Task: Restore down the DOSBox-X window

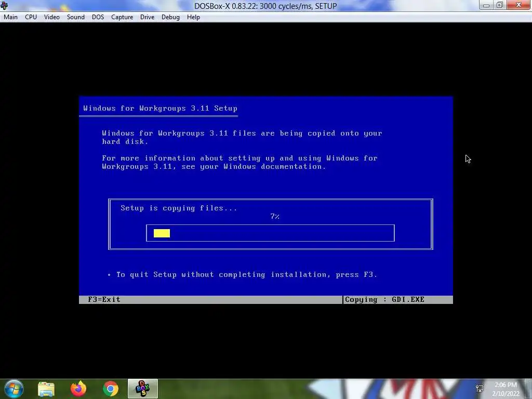Action: point(500,5)
